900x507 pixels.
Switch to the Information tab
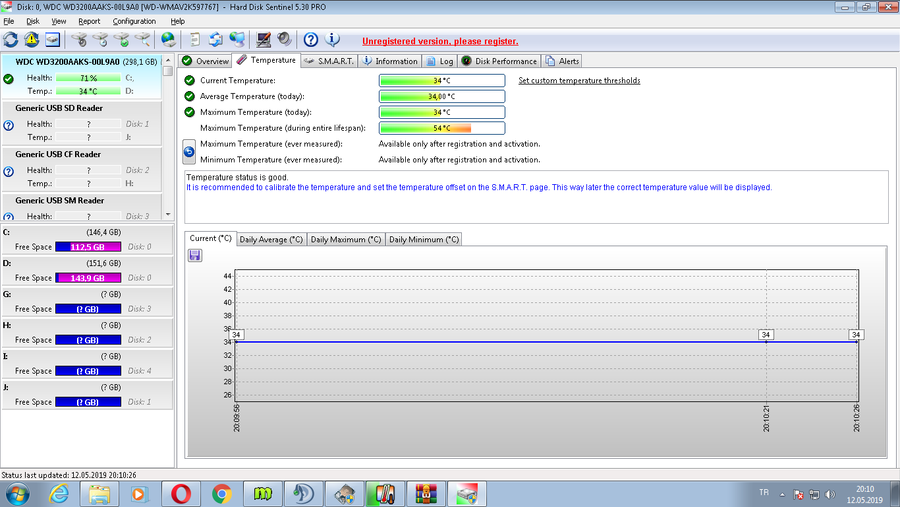(390, 61)
